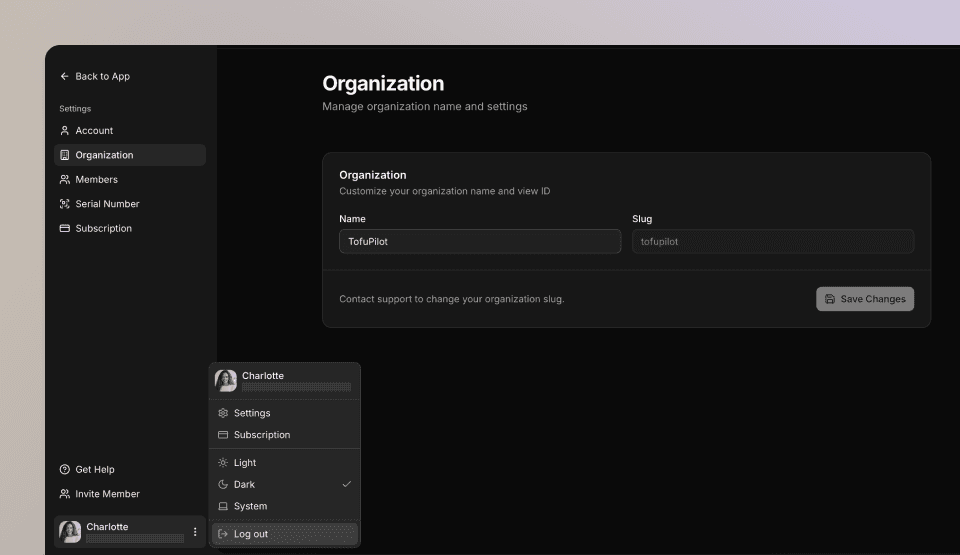Select the Account person icon in sidebar

point(65,131)
